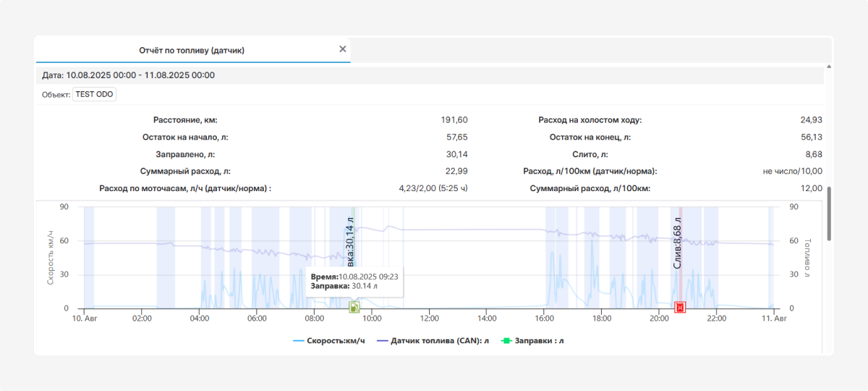Image resolution: width=868 pixels, height=391 pixels.
Task: Select the Отчёт по топливу (датчик) tab
Action: click(x=192, y=50)
